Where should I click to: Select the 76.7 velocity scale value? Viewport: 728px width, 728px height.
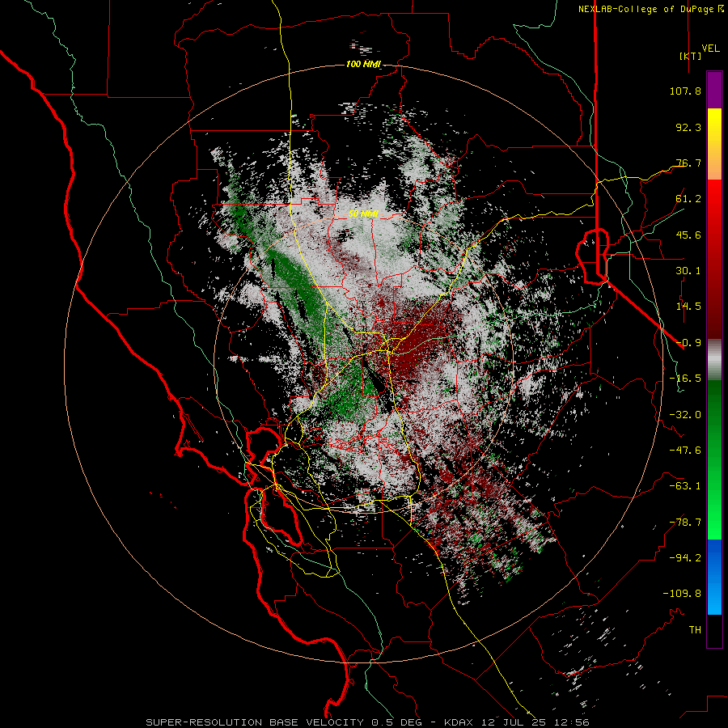[x=688, y=163]
